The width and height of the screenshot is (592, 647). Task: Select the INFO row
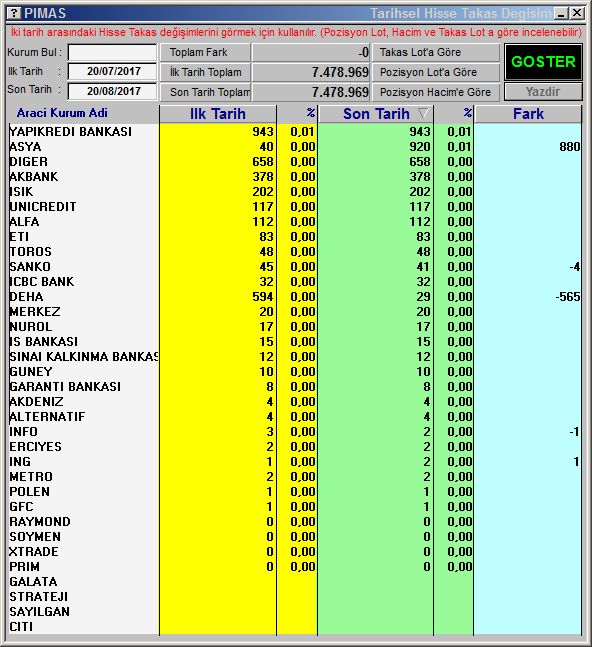[295, 432]
